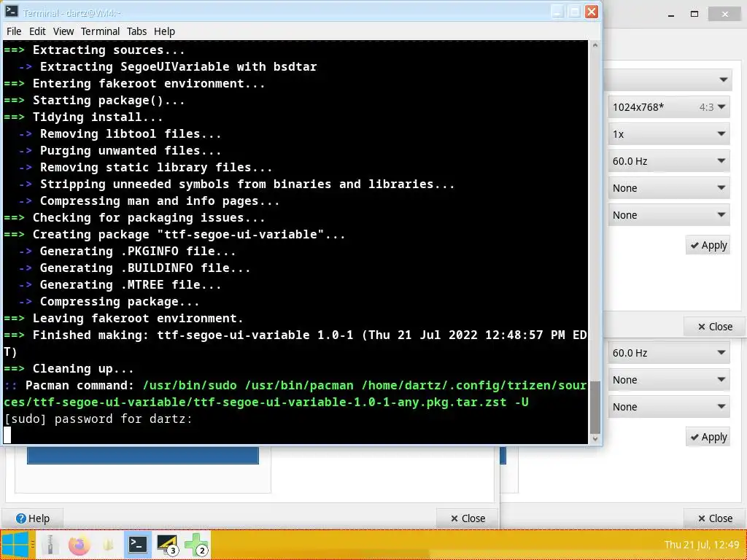Open the file manager taskbar icon
Screen dimensions: 747x560
109,544
